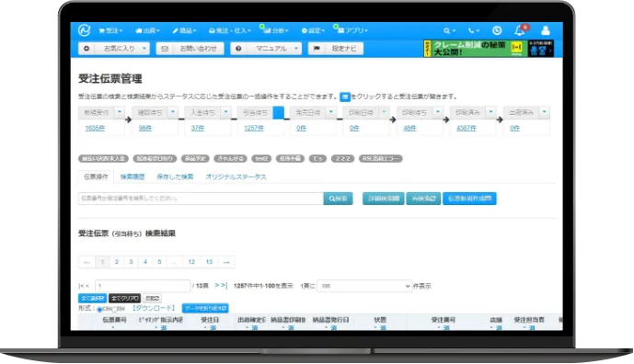Open the 98件 count link
The height and width of the screenshot is (364, 634).
[x=145, y=128]
